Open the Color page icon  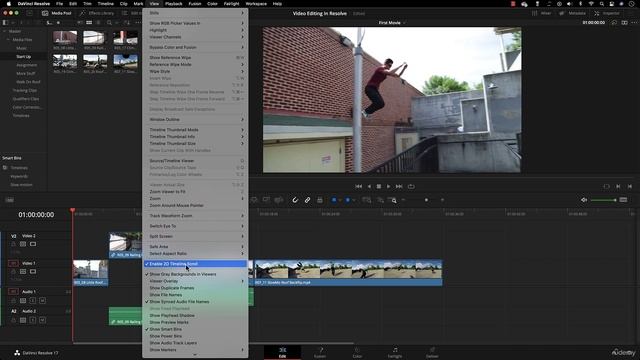[x=357, y=352]
